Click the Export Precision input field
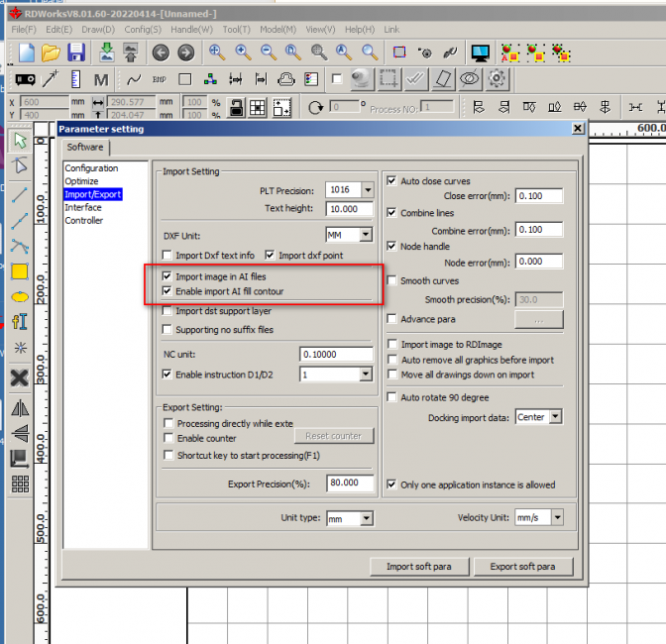This screenshot has height=644, width=666. [350, 483]
